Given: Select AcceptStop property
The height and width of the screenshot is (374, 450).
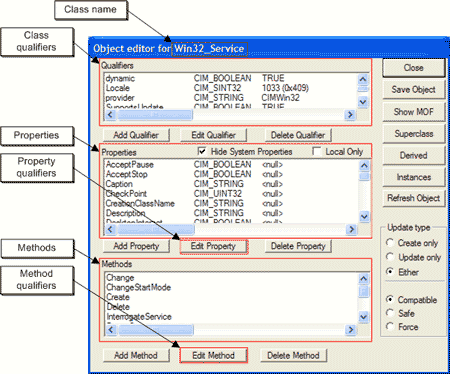Looking at the screenshot, I should pyautogui.click(x=231, y=174).
